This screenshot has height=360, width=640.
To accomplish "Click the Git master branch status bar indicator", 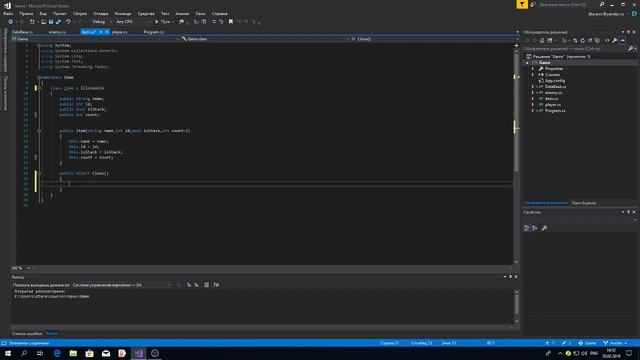I will click(x=615, y=343).
